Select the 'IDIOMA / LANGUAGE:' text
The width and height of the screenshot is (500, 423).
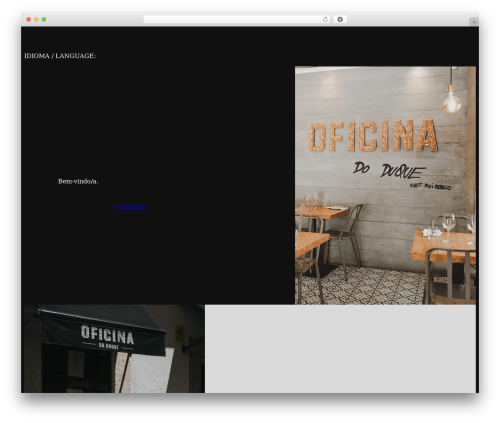60,56
